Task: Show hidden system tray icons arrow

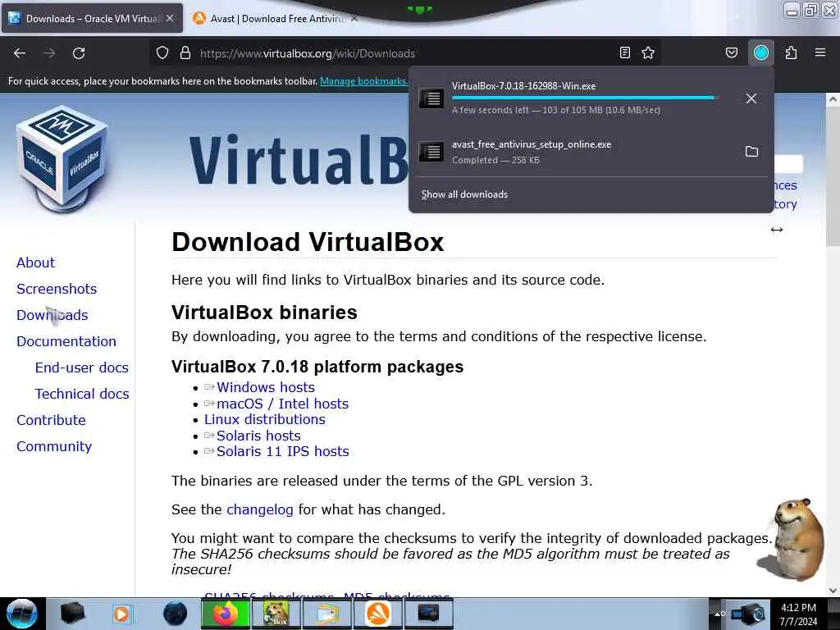Action: 718,614
